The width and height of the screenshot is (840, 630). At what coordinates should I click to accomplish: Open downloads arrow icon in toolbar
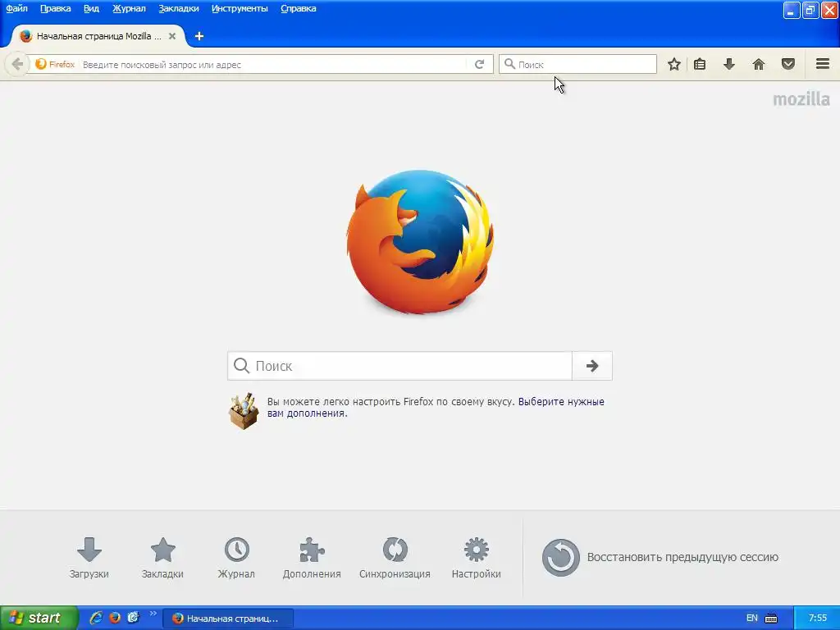pos(729,64)
